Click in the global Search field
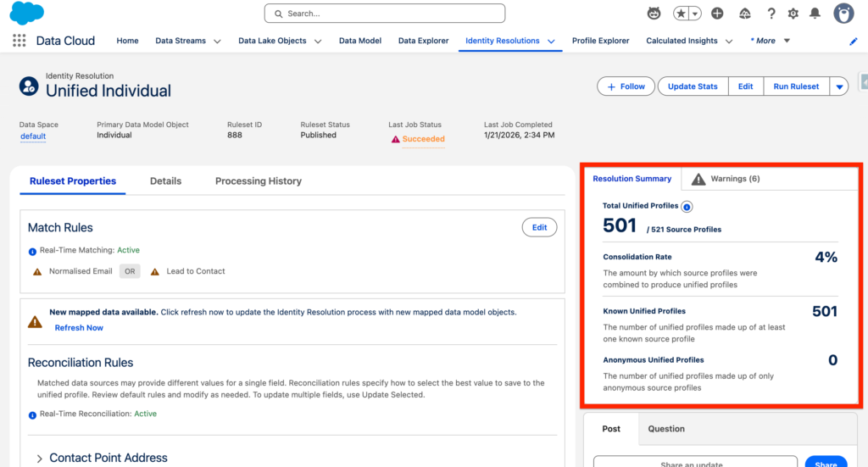 pos(384,14)
